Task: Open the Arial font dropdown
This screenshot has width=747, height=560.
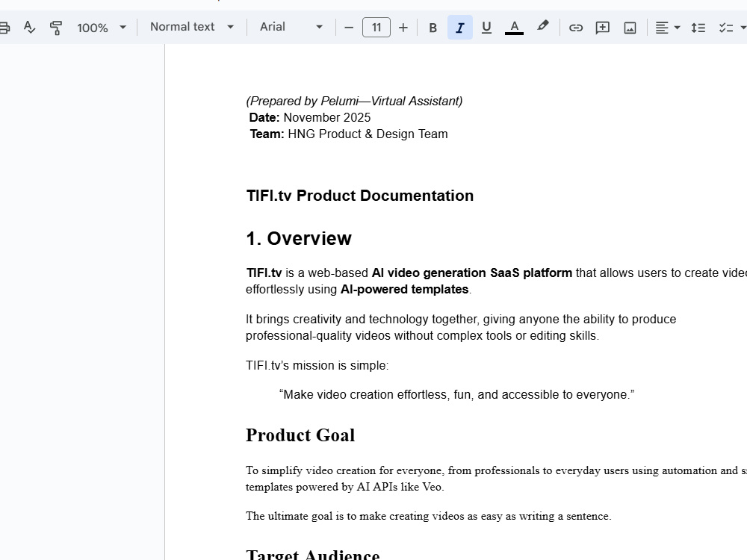Action: pyautogui.click(x=291, y=27)
